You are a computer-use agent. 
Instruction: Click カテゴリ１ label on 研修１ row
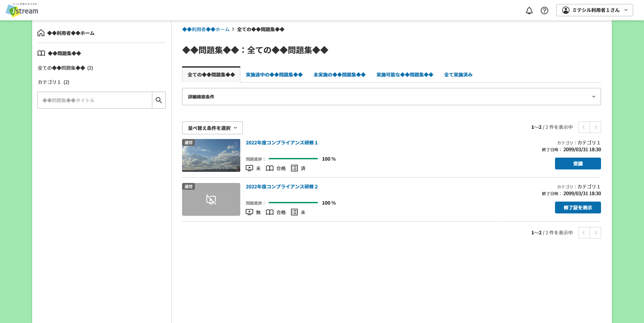click(x=579, y=143)
